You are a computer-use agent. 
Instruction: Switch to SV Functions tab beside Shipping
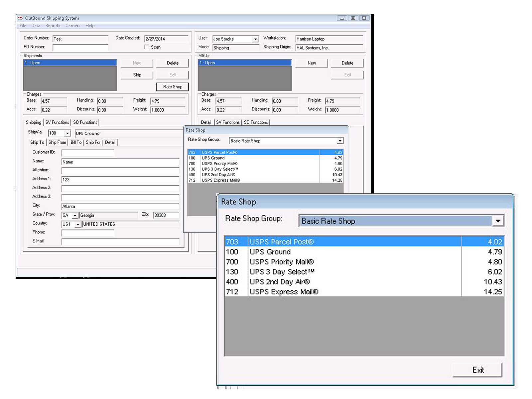(x=57, y=122)
